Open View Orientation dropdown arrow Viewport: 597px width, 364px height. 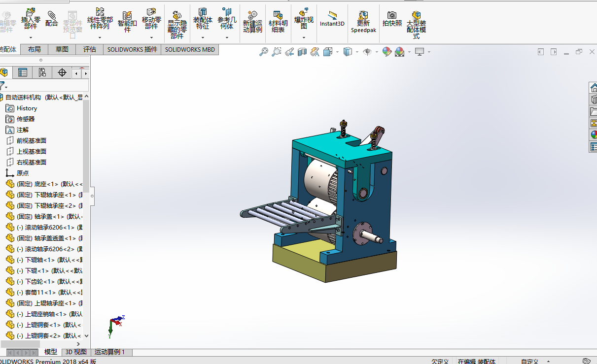coord(337,52)
